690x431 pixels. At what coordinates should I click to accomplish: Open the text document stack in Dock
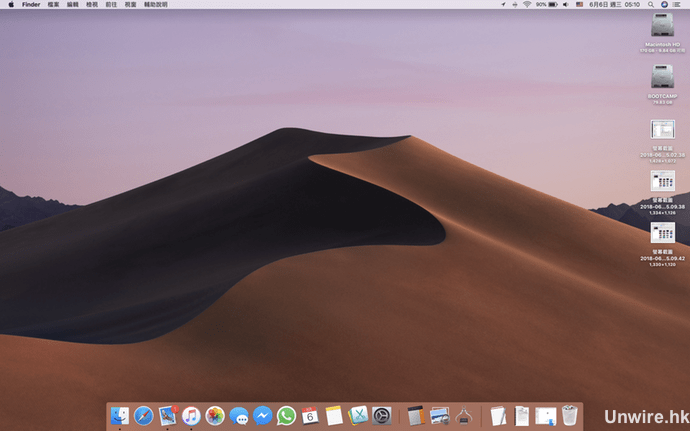(522, 416)
